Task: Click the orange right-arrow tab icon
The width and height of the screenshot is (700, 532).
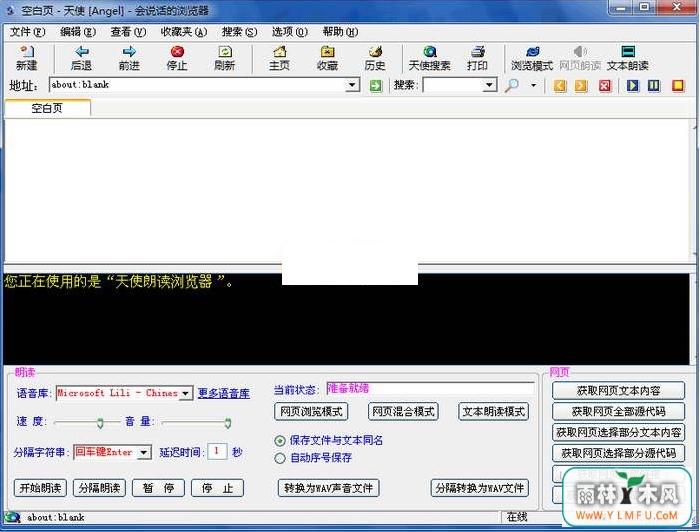Action: click(581, 85)
